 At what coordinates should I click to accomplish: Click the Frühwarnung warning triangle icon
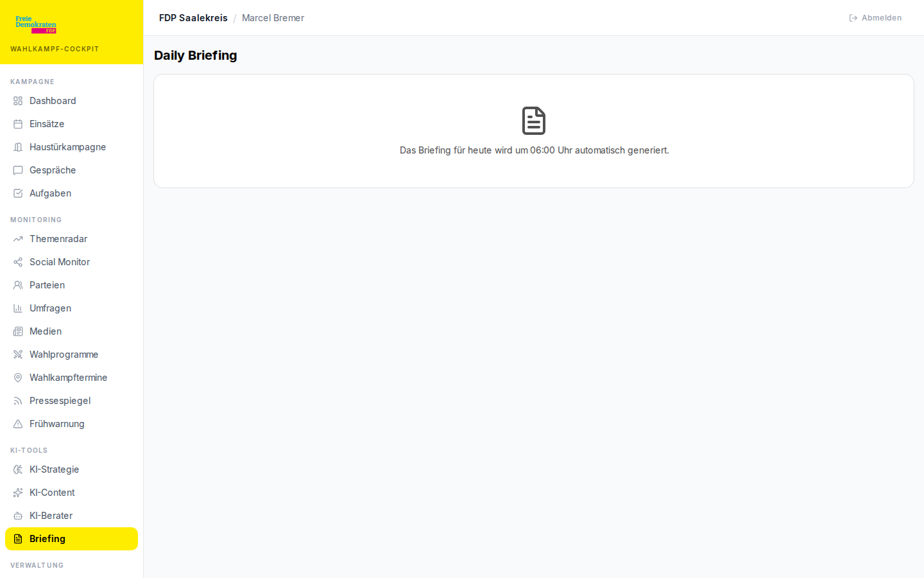pos(18,424)
